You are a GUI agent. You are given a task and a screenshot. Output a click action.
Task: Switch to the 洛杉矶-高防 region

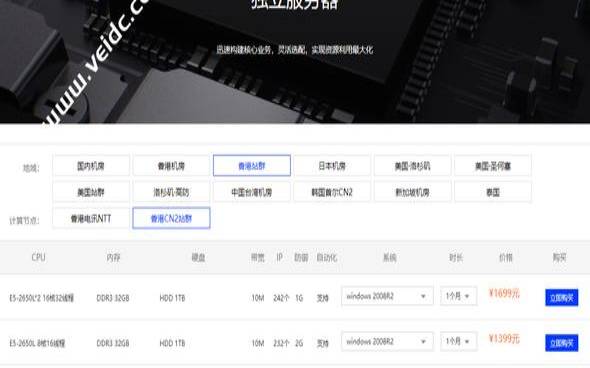coord(171,192)
